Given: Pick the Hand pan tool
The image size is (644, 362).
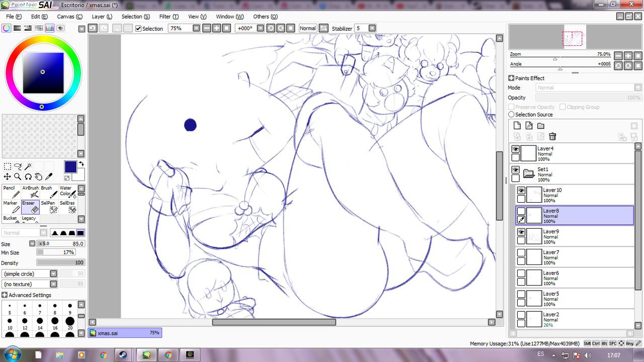Looking at the screenshot, I should click(x=38, y=176).
